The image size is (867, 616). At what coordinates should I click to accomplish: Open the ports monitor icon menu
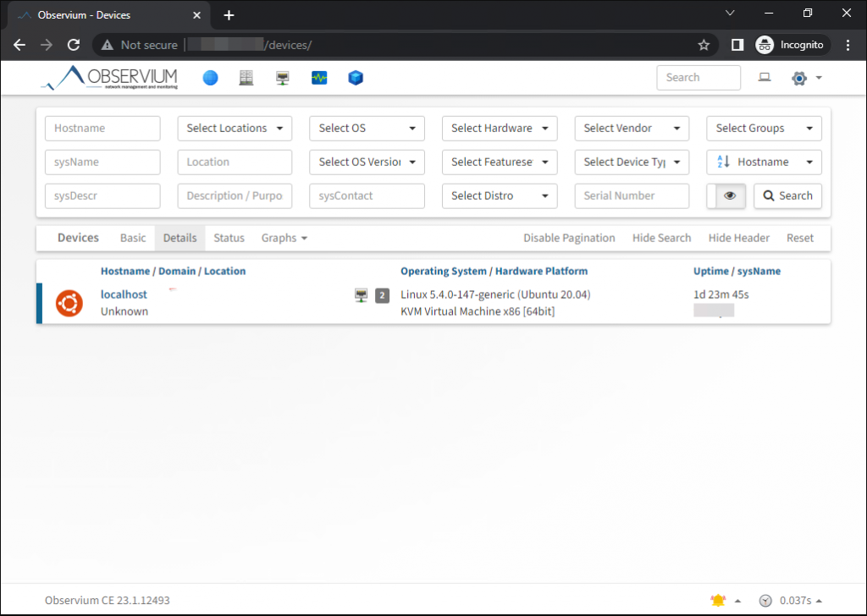pos(283,78)
